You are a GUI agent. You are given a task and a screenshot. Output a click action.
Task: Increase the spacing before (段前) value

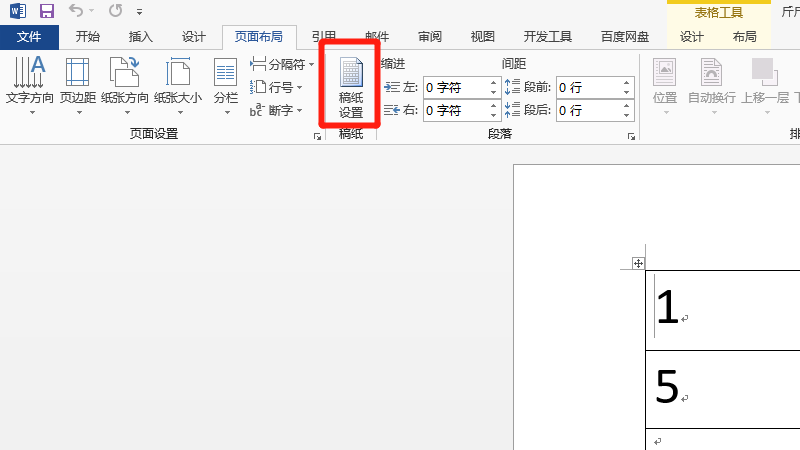(x=628, y=82)
